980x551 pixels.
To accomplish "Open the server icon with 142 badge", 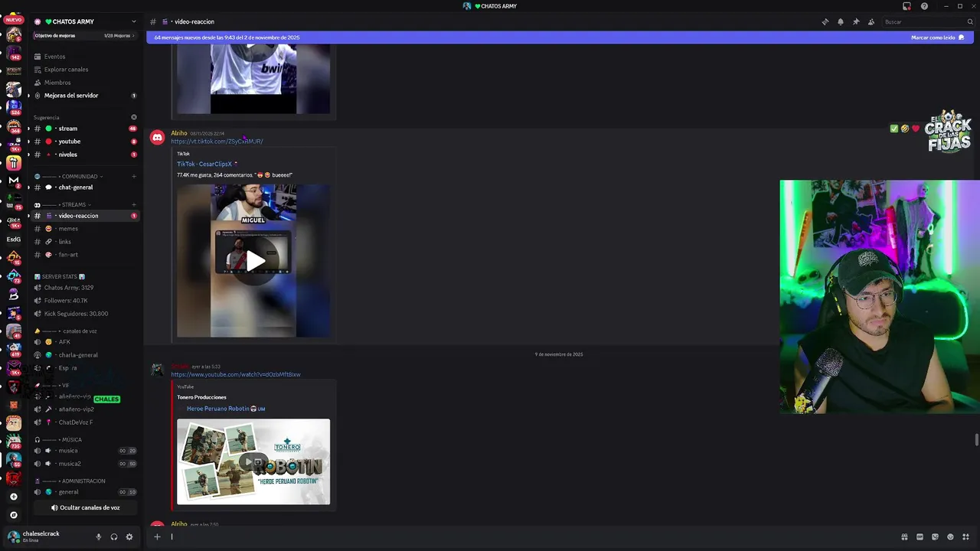I will click(13, 53).
